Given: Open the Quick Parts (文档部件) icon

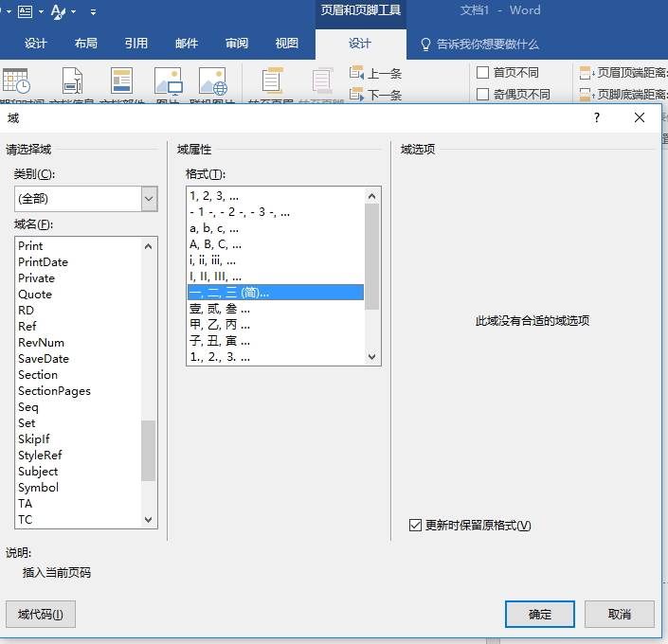Looking at the screenshot, I should [122, 80].
